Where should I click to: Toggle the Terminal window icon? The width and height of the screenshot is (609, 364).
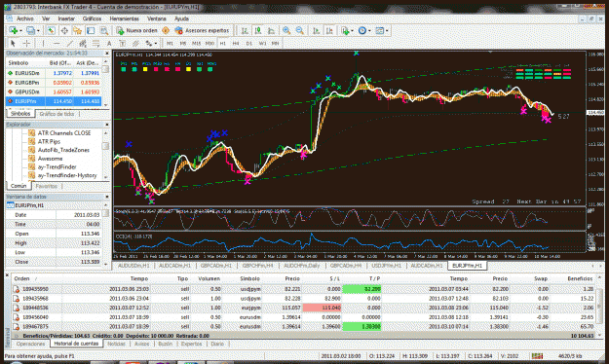click(x=91, y=30)
